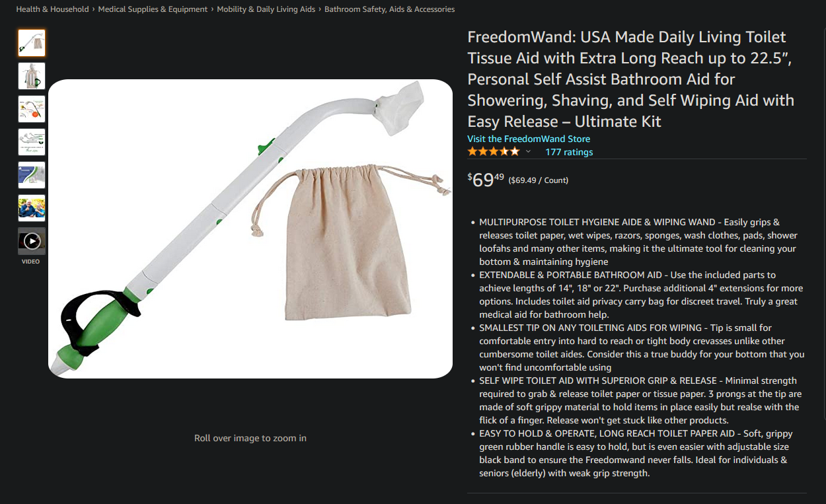Click the FreedomWand product title heading

pyautogui.click(x=631, y=79)
